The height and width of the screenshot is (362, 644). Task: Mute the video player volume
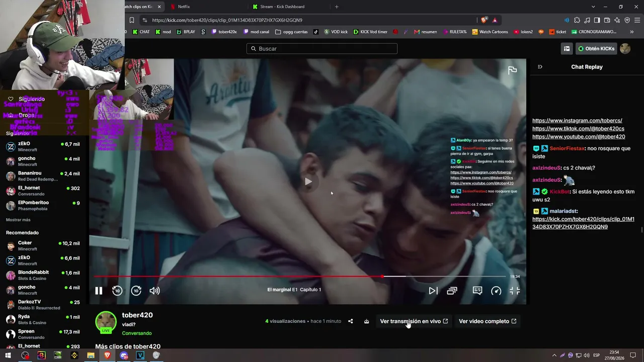tap(155, 291)
